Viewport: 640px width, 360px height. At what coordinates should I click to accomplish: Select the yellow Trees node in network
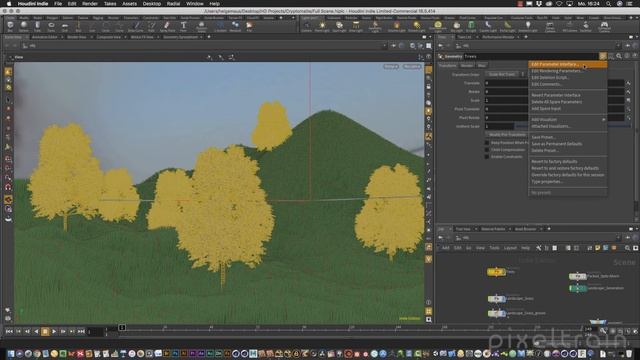pyautogui.click(x=496, y=272)
